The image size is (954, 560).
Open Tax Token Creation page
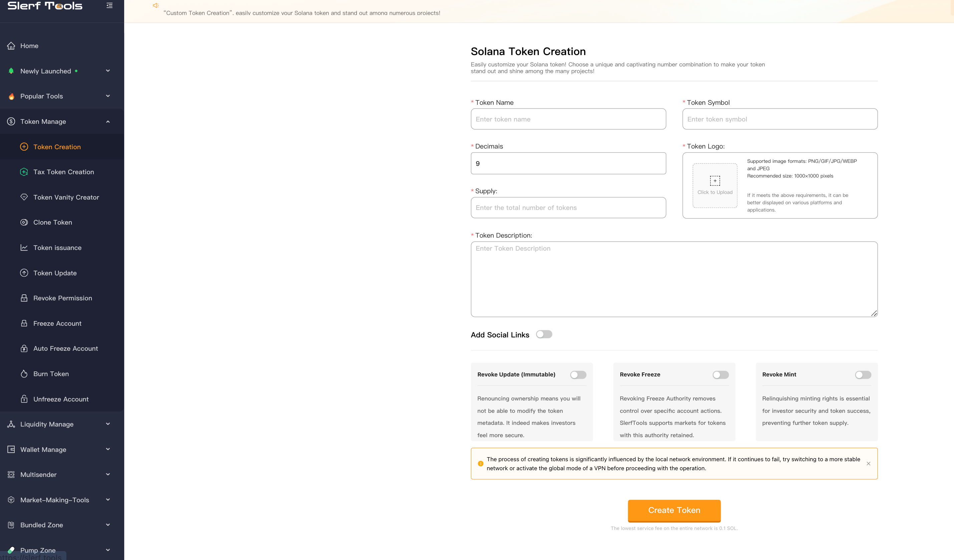62,172
